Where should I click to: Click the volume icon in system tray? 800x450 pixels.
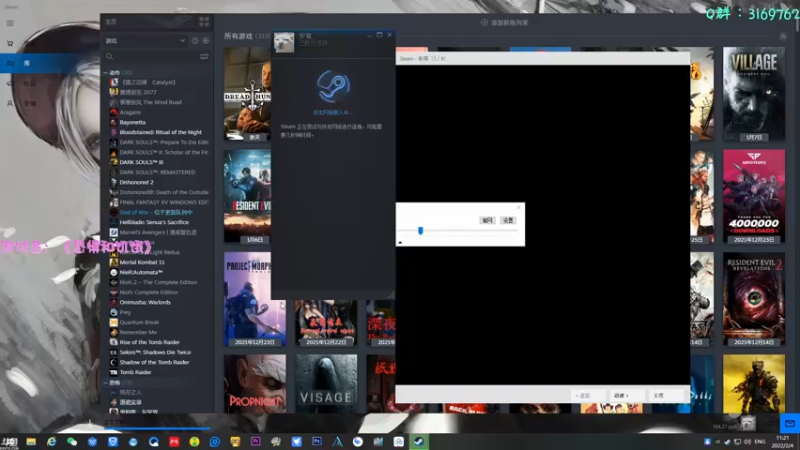point(747,442)
